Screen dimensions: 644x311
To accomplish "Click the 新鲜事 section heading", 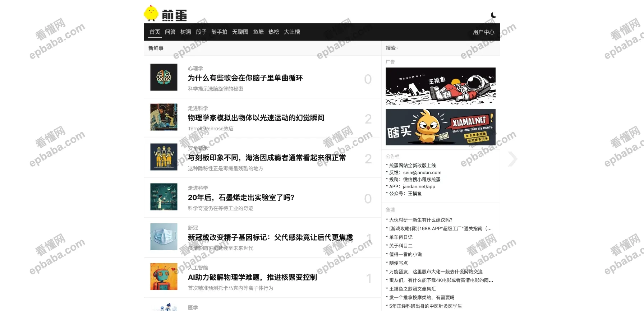I will 156,48.
